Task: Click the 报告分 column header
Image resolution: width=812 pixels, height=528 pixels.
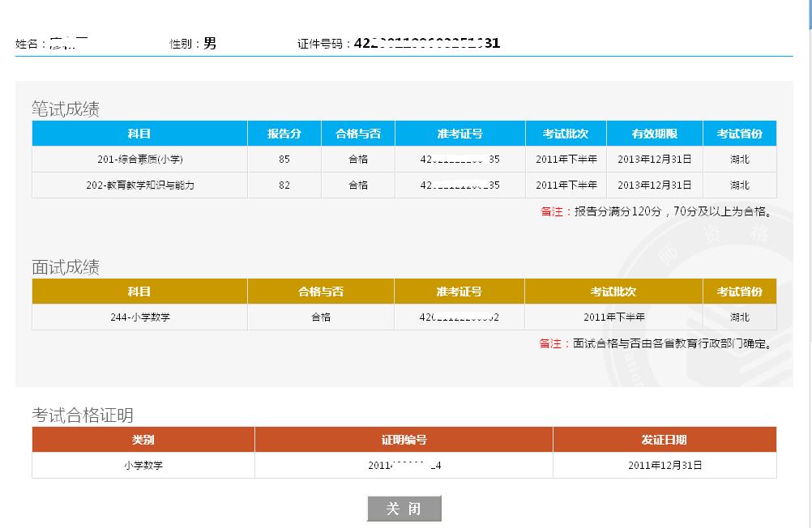Action: point(283,133)
